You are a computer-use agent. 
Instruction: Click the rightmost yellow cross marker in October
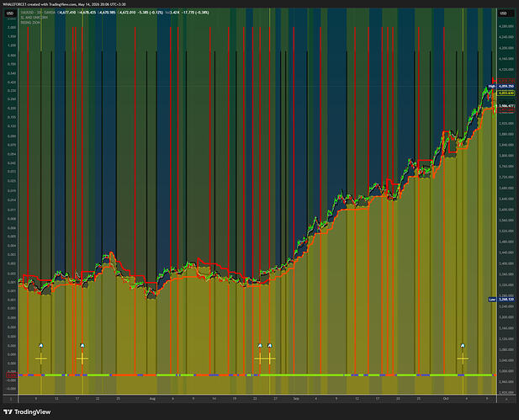(x=463, y=359)
